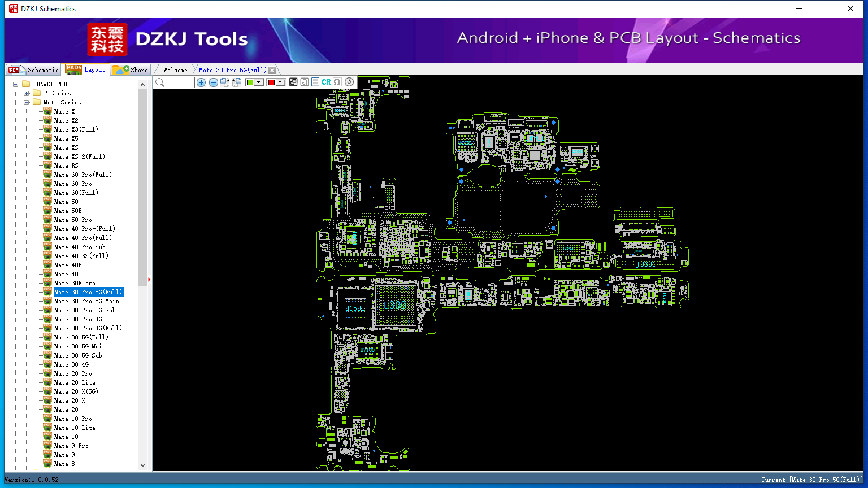Switch to the Welcome document tab
Image resolution: width=868 pixels, height=488 pixels.
pyautogui.click(x=175, y=70)
